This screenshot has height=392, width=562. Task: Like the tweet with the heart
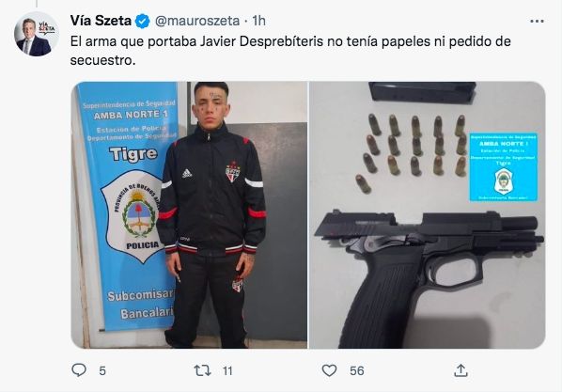click(x=329, y=370)
